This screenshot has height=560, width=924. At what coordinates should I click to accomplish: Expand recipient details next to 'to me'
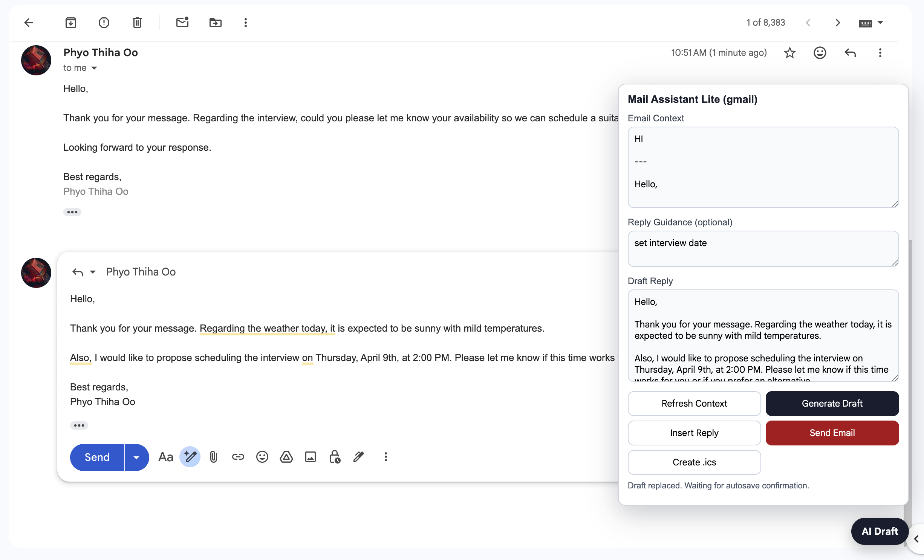click(94, 68)
